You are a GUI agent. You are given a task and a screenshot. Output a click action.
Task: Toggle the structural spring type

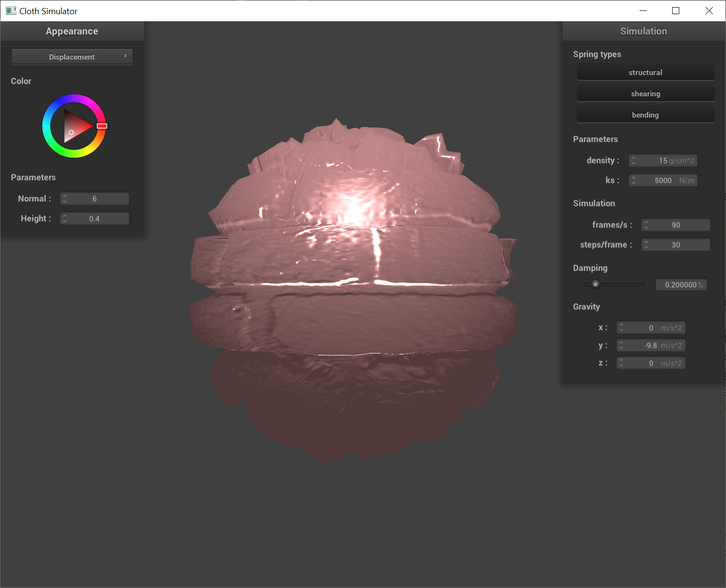pos(645,72)
